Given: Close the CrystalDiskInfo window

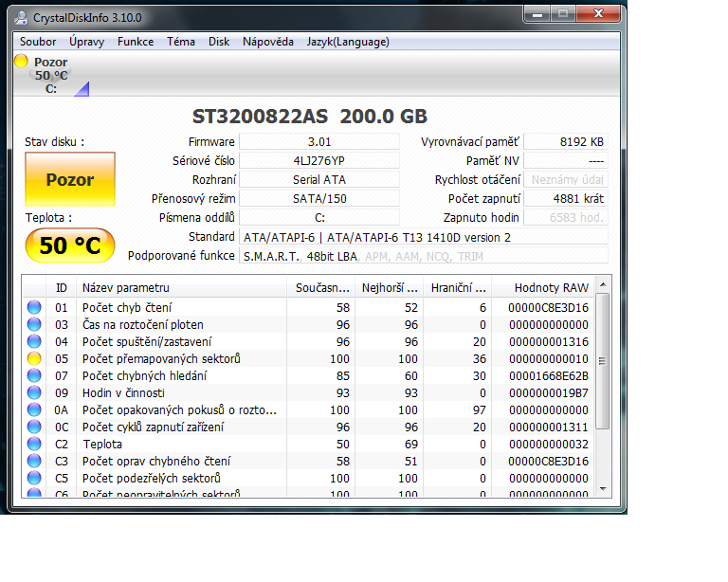Looking at the screenshot, I should pos(598,14).
